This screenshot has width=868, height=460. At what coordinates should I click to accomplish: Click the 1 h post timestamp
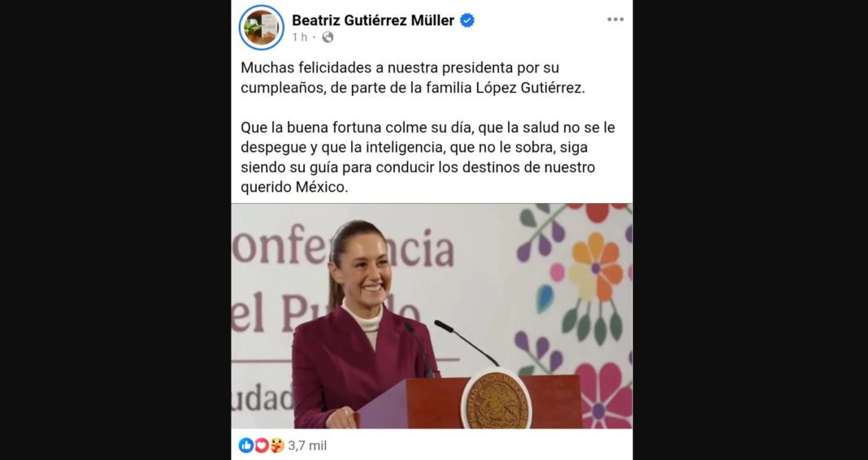point(299,37)
